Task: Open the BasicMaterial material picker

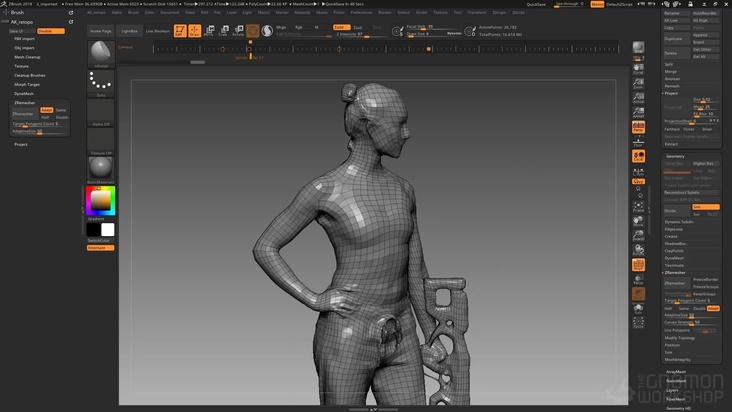Action: click(101, 170)
